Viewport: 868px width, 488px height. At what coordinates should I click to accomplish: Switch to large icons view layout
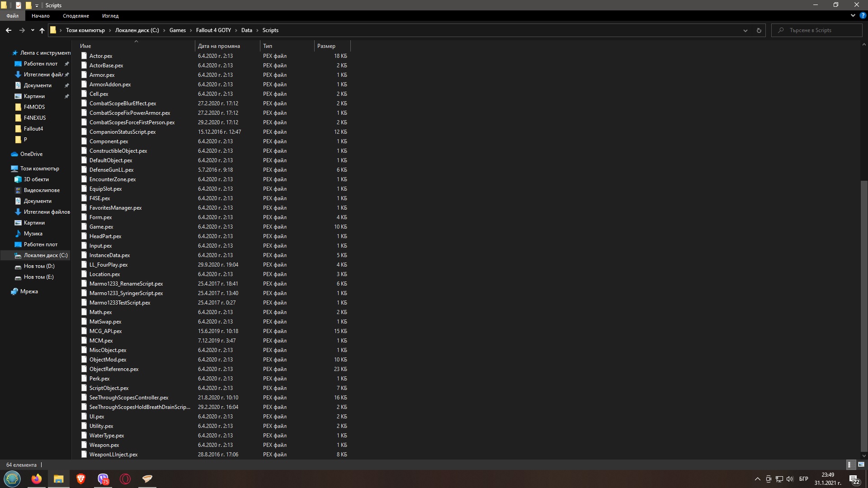tap(861, 465)
